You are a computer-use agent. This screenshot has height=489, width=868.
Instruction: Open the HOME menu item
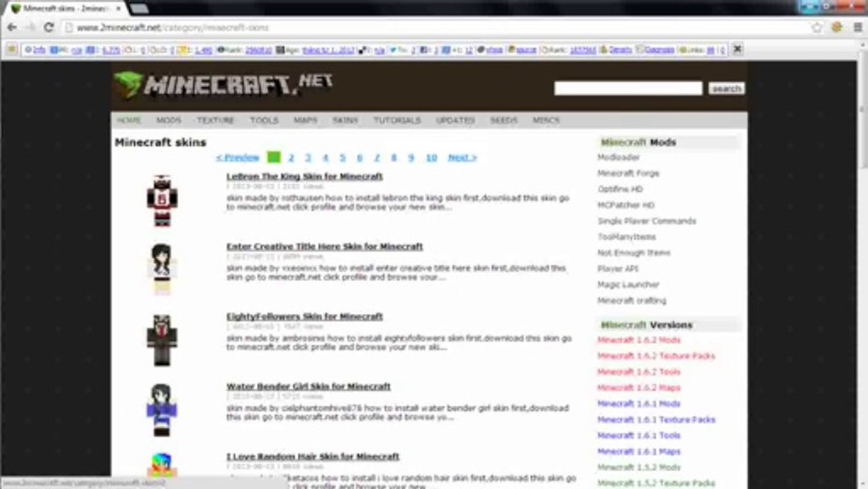(128, 120)
